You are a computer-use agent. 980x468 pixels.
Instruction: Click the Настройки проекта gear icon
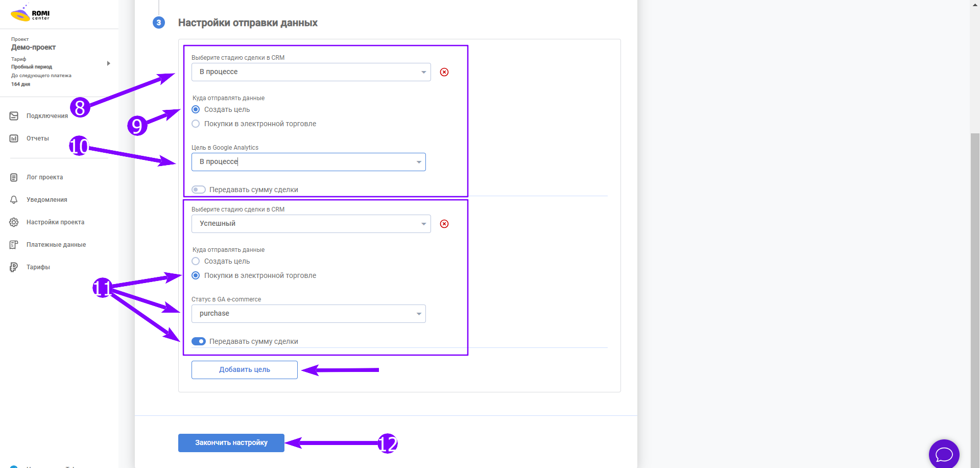(x=14, y=222)
